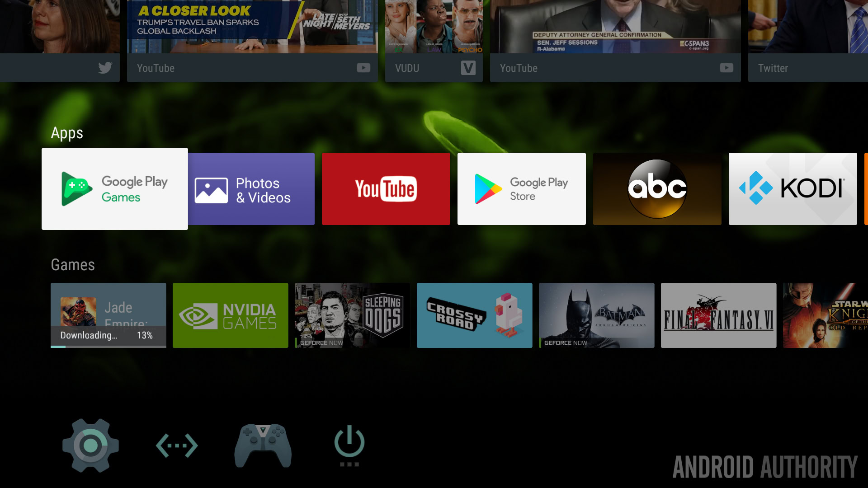The image size is (868, 488).
Task: Expand Games section row
Action: [x=73, y=264]
